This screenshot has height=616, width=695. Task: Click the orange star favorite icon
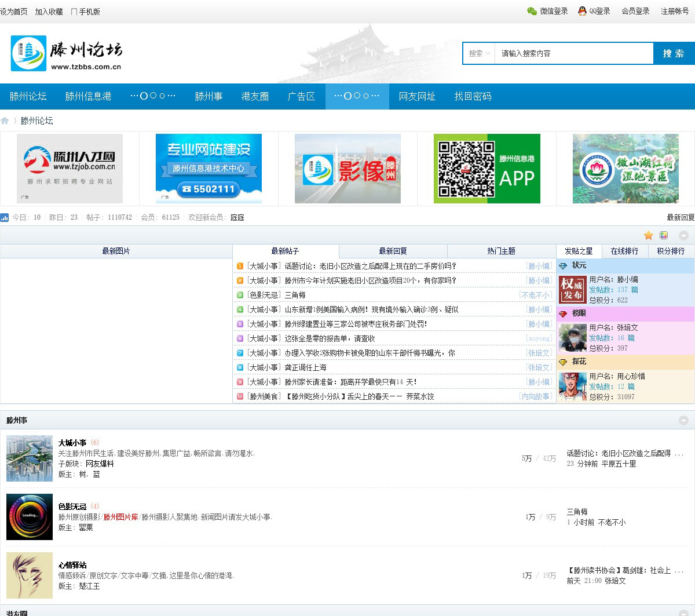click(649, 235)
